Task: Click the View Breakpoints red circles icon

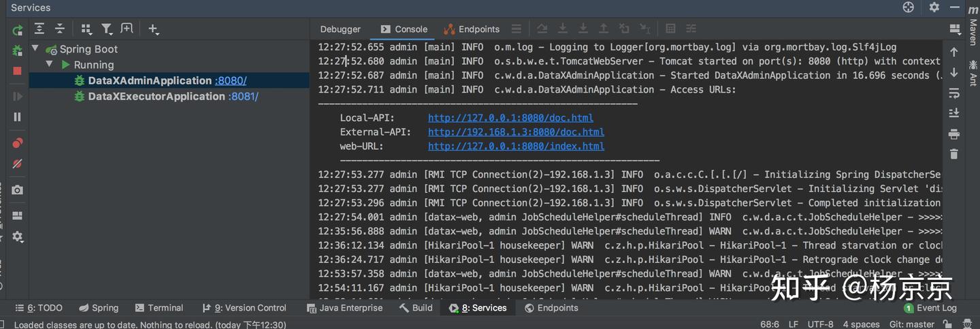Action: (18, 143)
